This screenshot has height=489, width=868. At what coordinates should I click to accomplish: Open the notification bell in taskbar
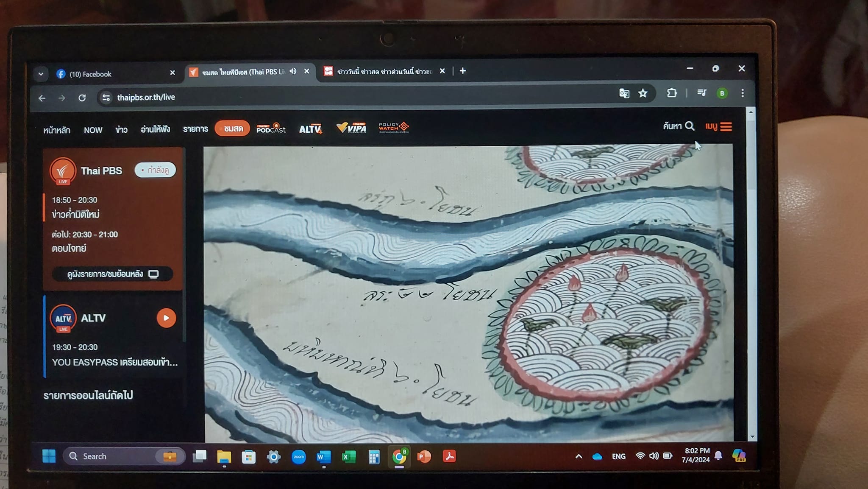tap(718, 455)
